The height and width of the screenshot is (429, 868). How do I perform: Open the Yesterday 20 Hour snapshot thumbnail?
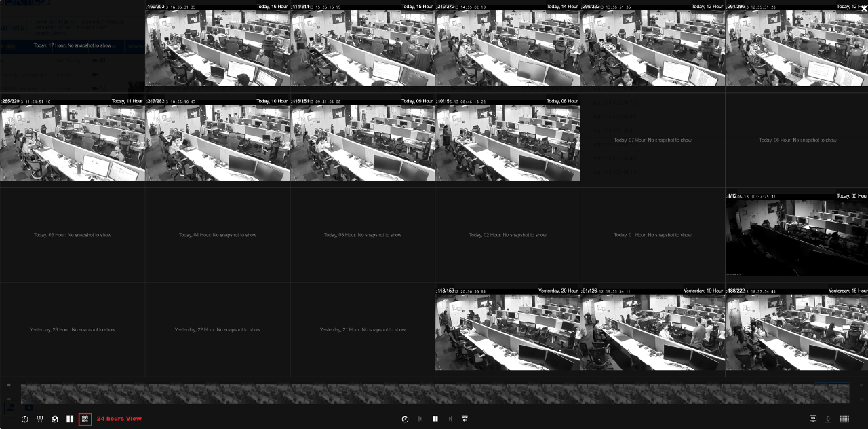(x=507, y=329)
